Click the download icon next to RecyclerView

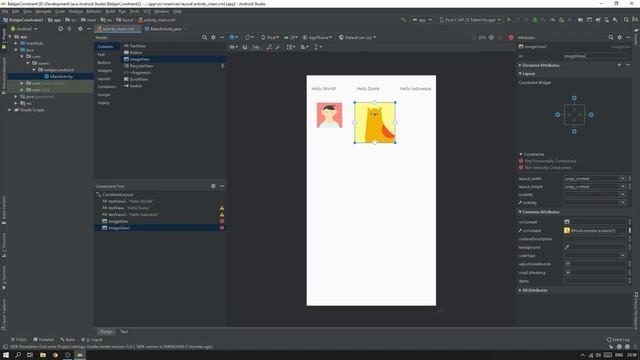click(222, 66)
